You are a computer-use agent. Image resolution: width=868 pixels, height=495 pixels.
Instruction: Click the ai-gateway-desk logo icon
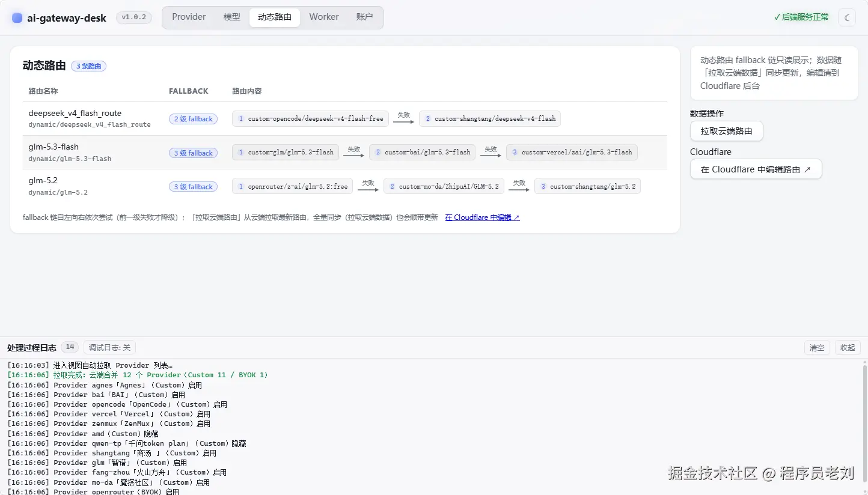(17, 18)
